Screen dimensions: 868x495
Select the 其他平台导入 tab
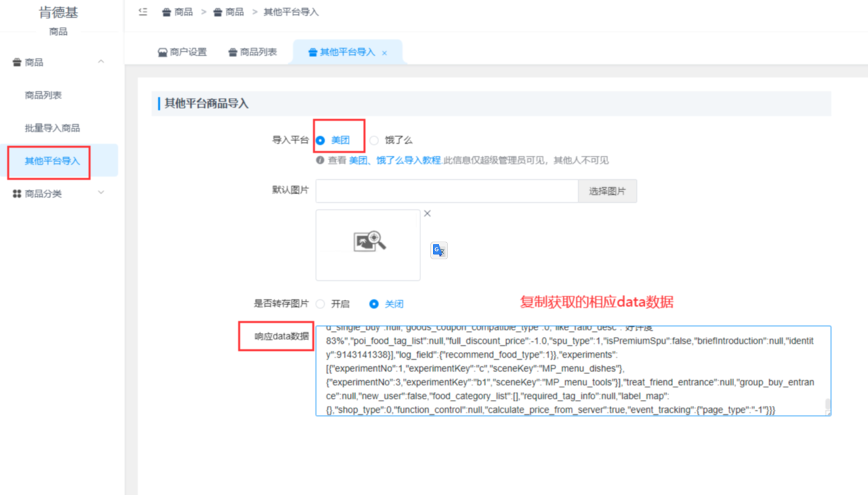(347, 52)
